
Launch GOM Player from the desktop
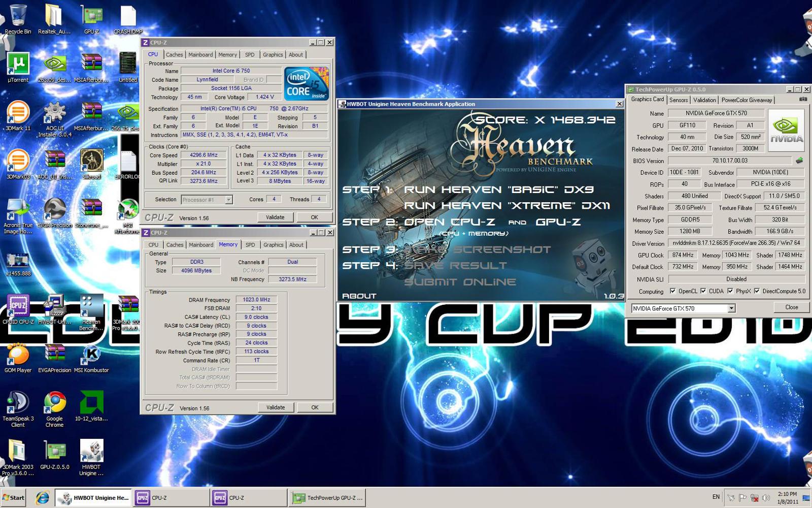[x=18, y=358]
